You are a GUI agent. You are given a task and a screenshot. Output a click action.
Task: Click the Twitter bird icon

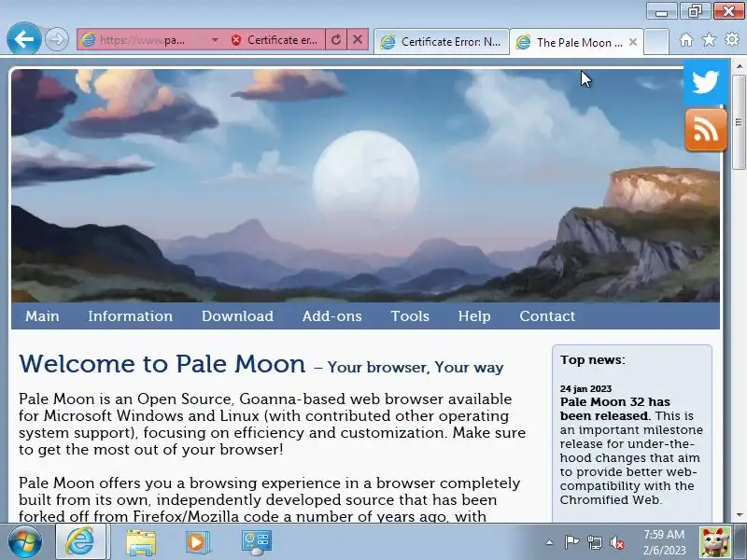tap(706, 82)
